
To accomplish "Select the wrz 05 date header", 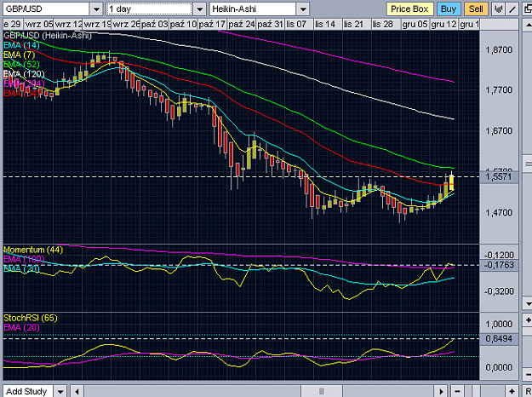I will pos(38,25).
